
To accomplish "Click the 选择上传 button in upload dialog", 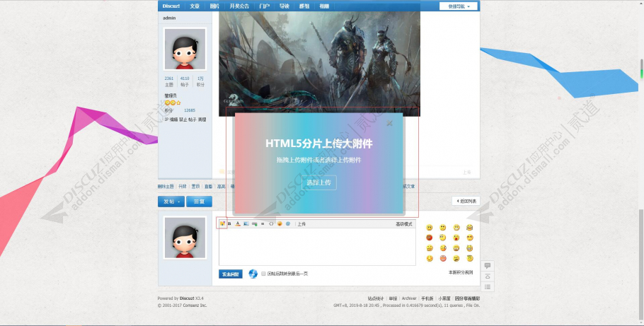I will tap(319, 182).
